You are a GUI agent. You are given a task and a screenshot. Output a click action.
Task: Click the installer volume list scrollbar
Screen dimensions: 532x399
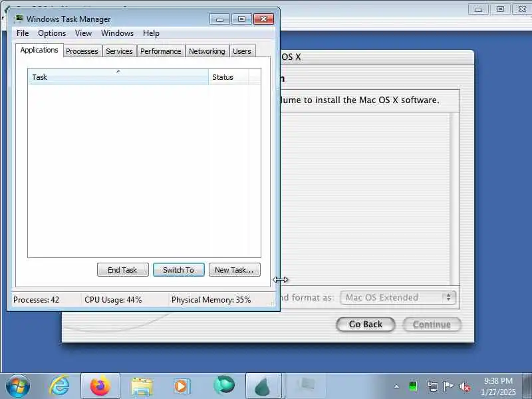pos(452,199)
